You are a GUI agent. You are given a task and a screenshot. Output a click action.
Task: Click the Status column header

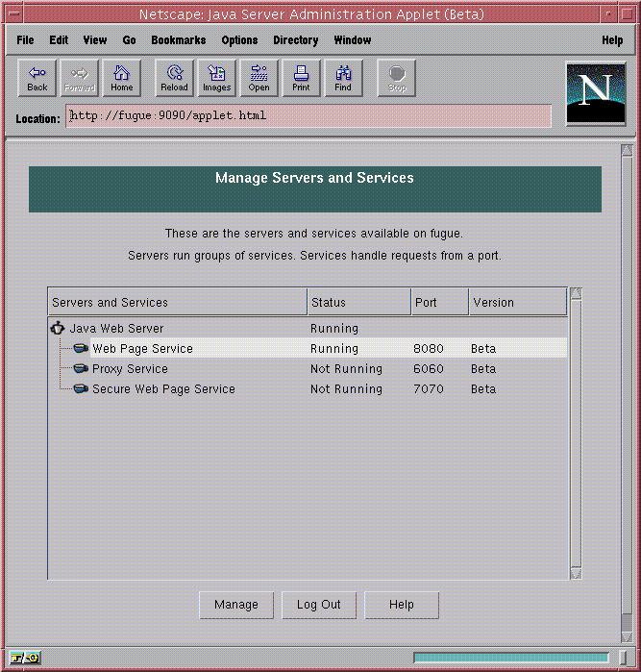pyautogui.click(x=359, y=302)
